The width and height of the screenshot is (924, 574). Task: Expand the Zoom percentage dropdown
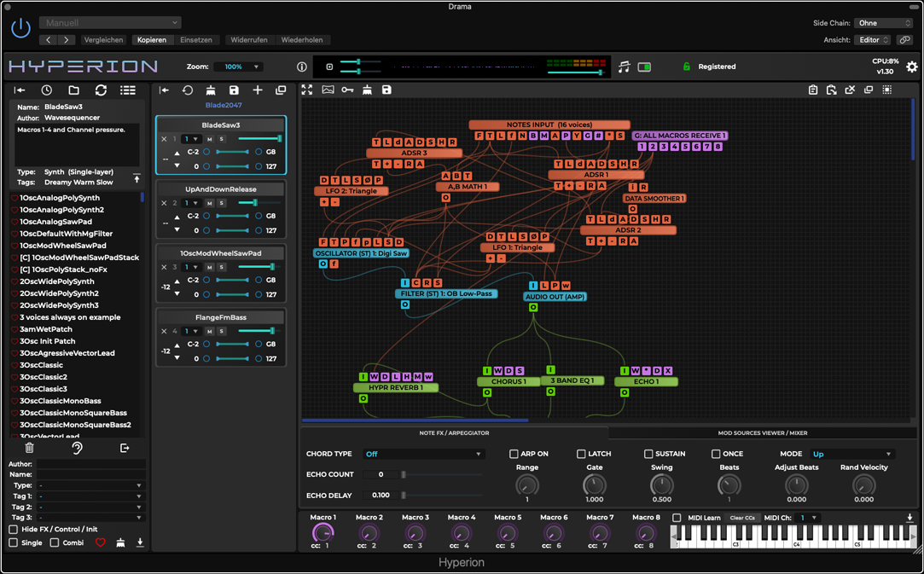point(238,67)
